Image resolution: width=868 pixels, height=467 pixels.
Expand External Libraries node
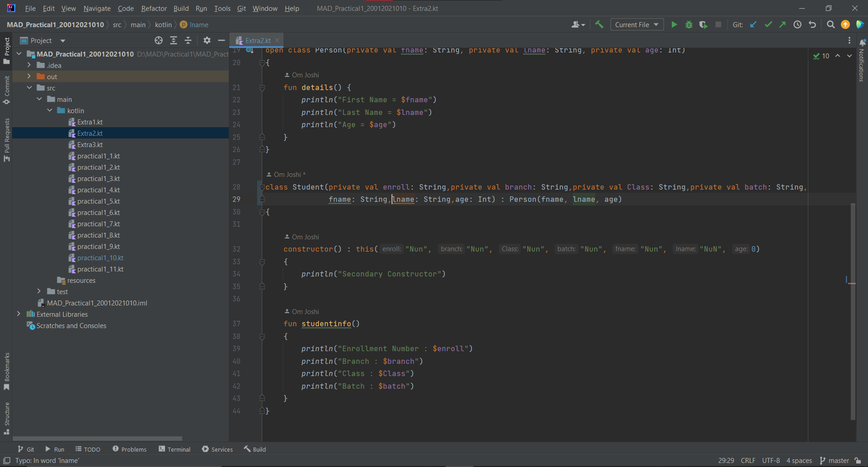pos(19,314)
